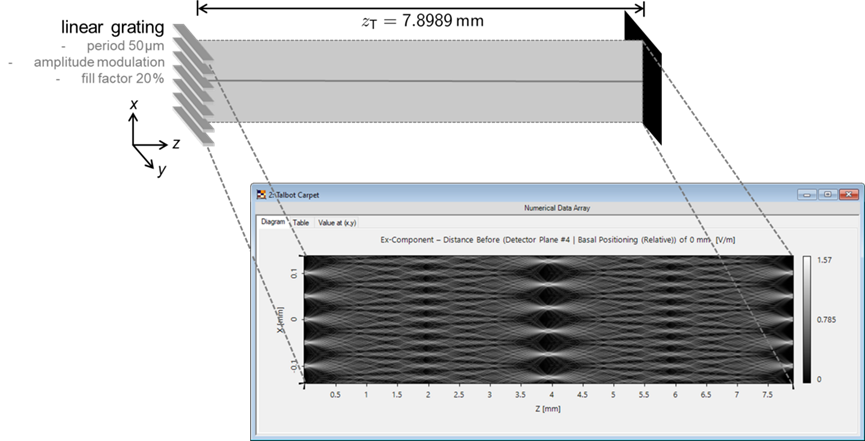Viewport: 865px width, 441px height.
Task: Click the striped linear grating graphic
Action: click(193, 84)
